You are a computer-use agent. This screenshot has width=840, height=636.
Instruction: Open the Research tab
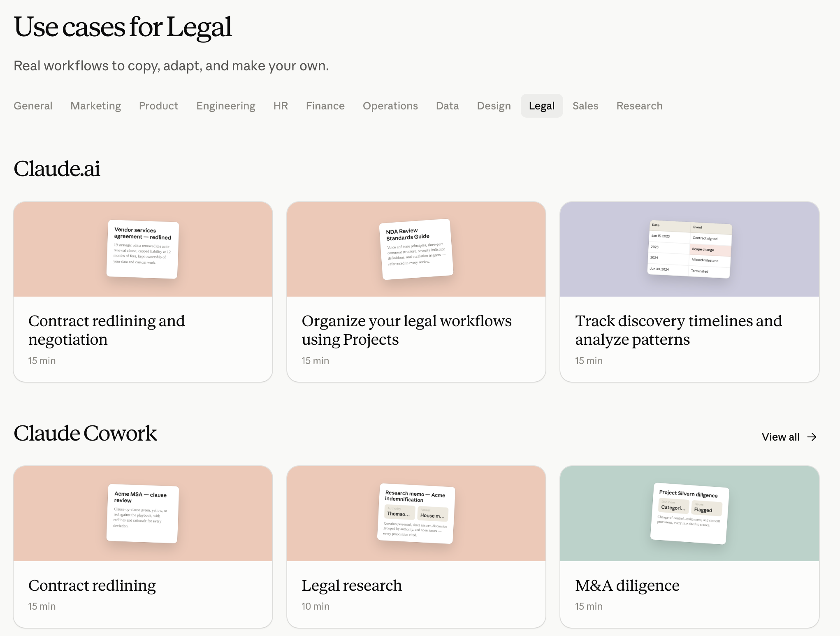click(x=640, y=106)
